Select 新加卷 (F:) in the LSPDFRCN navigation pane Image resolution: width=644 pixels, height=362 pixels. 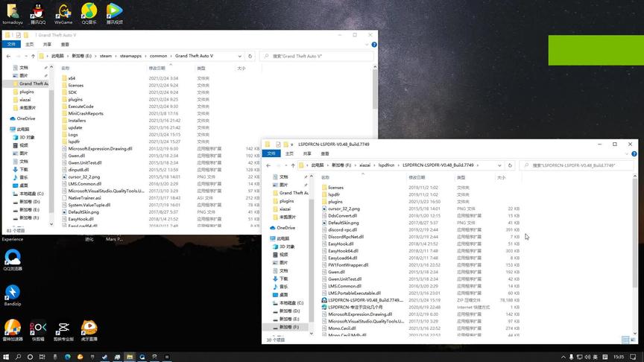(x=289, y=327)
